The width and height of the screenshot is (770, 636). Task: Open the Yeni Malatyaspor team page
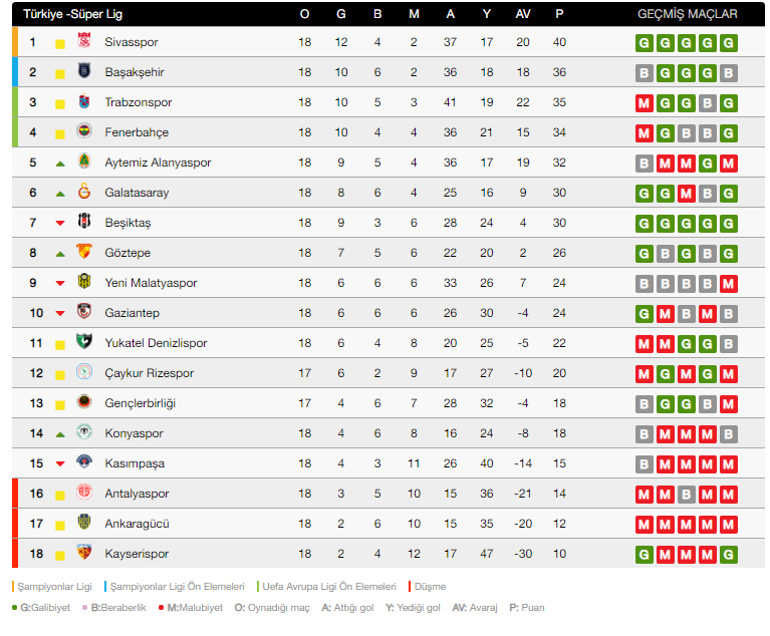[150, 283]
